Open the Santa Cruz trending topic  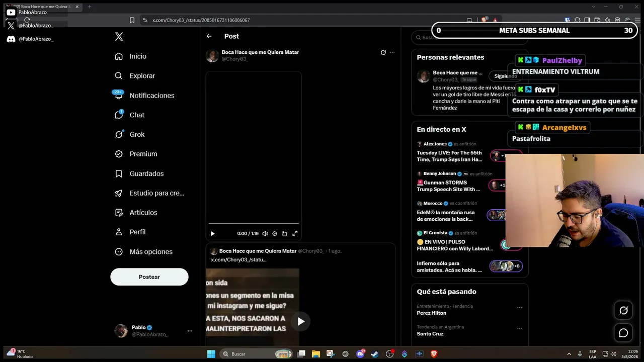tap(430, 334)
